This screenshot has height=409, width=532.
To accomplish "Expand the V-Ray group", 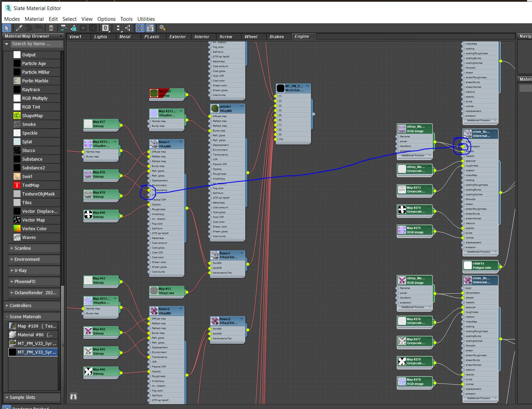I will tap(34, 271).
